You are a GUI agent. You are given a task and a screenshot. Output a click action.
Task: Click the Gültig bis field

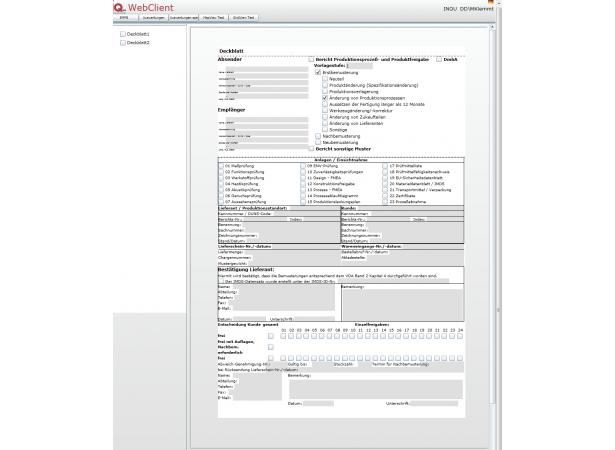(322, 364)
